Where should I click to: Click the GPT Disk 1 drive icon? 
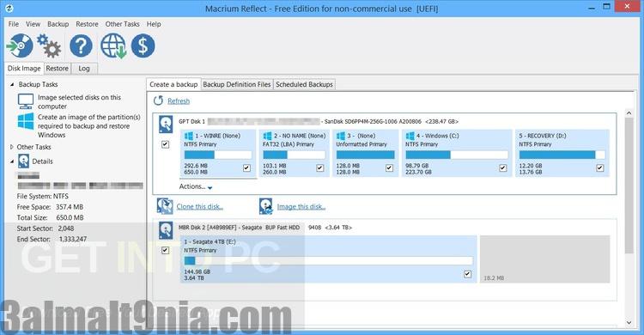point(166,125)
